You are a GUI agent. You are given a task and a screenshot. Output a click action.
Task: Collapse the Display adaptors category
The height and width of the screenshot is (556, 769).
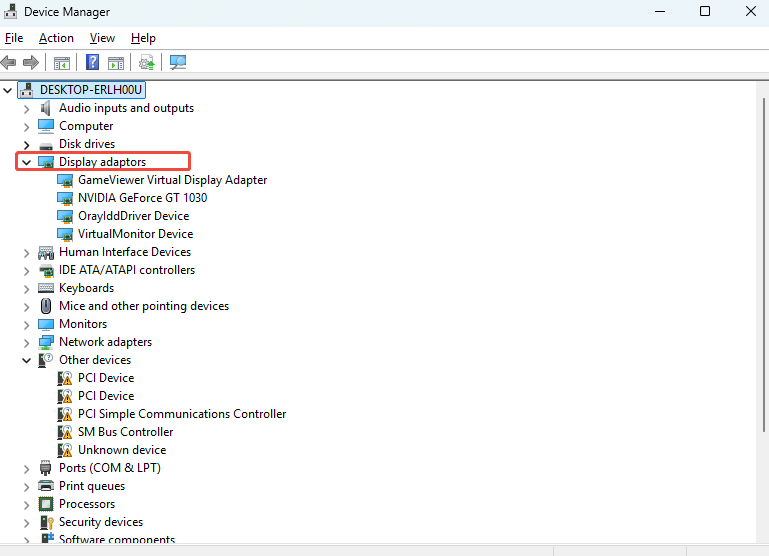click(x=27, y=162)
